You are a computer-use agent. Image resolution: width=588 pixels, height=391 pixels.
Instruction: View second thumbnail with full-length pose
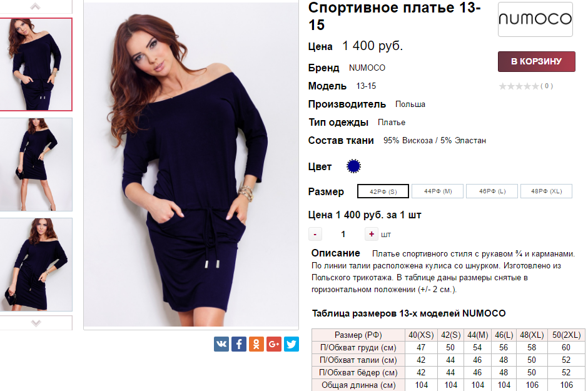pos(36,165)
